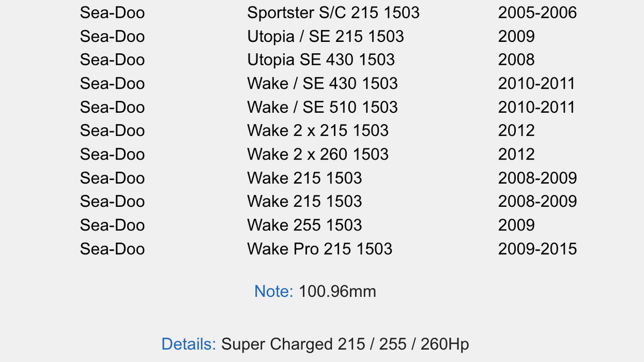Select Sportster S/C 215 1503 model text
644x362 pixels.
333,13
